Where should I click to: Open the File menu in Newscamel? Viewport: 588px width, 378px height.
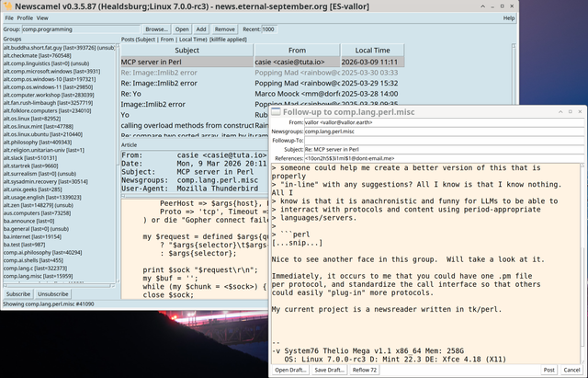[9, 18]
